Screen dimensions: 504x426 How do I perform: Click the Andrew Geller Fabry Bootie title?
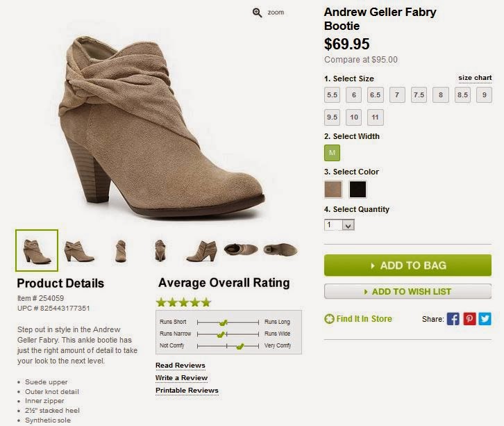(x=380, y=19)
